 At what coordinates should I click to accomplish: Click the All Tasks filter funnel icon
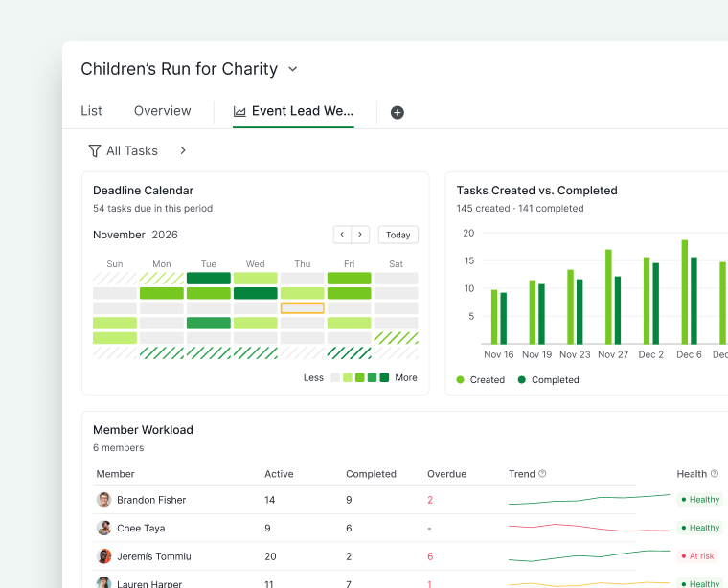pyautogui.click(x=94, y=150)
